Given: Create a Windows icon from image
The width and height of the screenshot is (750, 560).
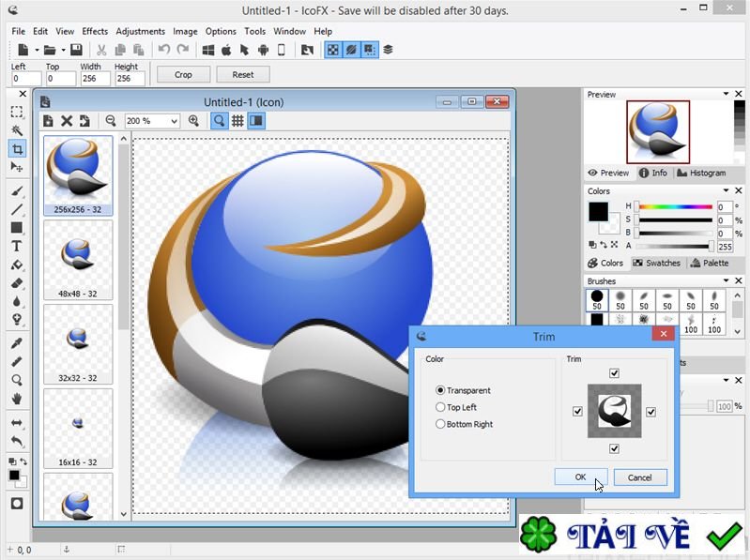Looking at the screenshot, I should 208,50.
